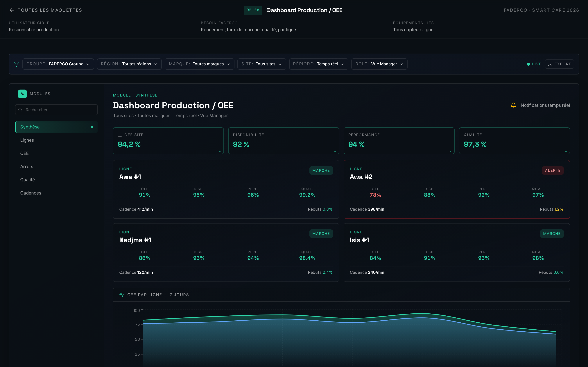
Task: Click the Modules pulse icon
Action: pyautogui.click(x=22, y=94)
